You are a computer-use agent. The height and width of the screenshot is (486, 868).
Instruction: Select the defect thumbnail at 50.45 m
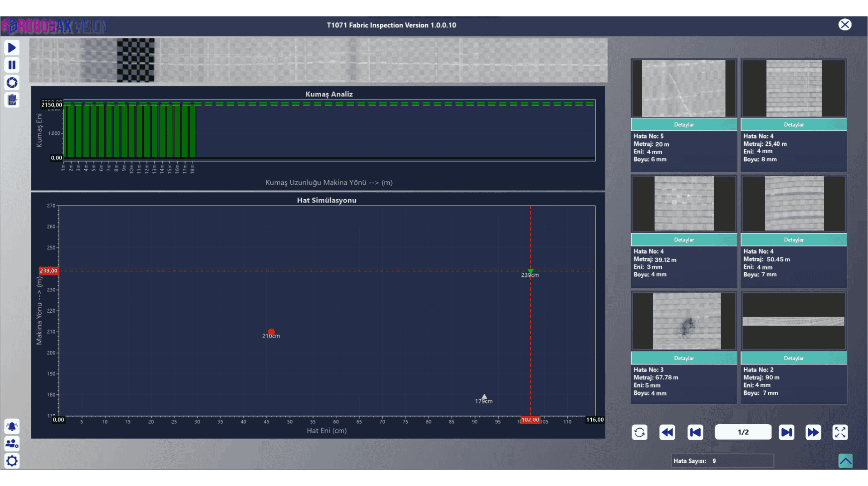coord(794,204)
